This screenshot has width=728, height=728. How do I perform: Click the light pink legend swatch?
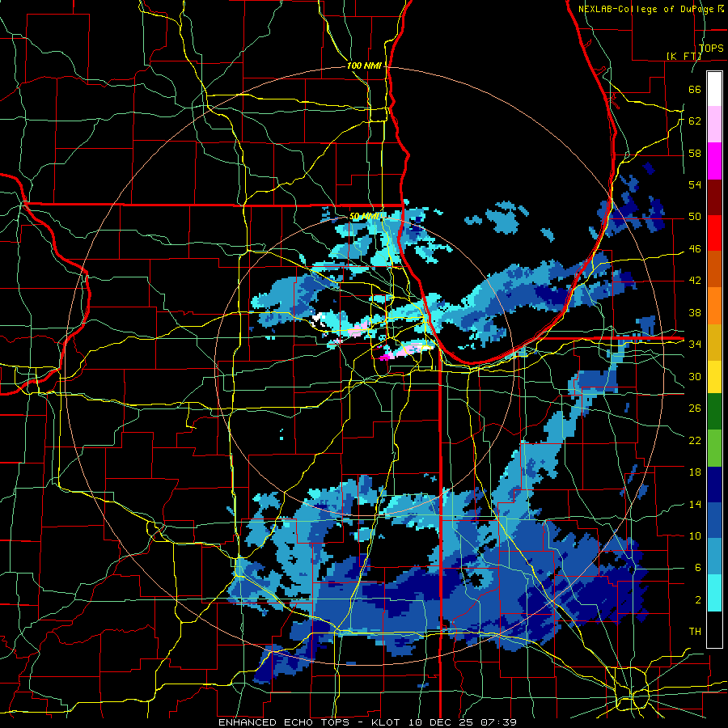point(714,125)
